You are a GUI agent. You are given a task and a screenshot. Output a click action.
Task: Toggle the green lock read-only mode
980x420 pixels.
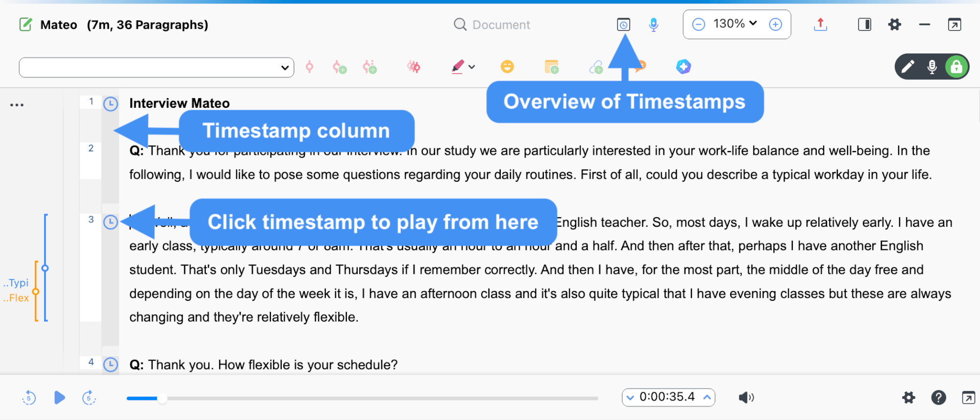956,67
